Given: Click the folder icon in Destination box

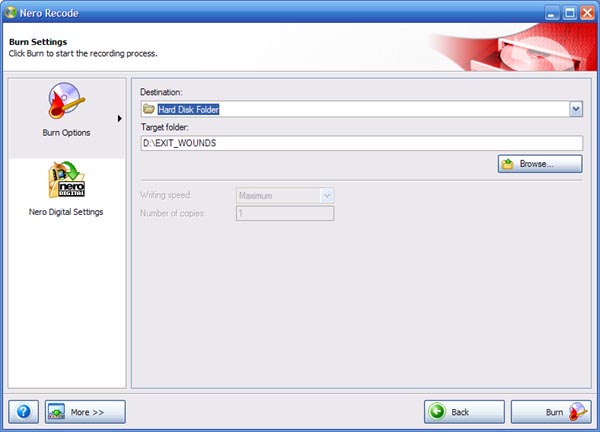Looking at the screenshot, I should click(x=148, y=109).
